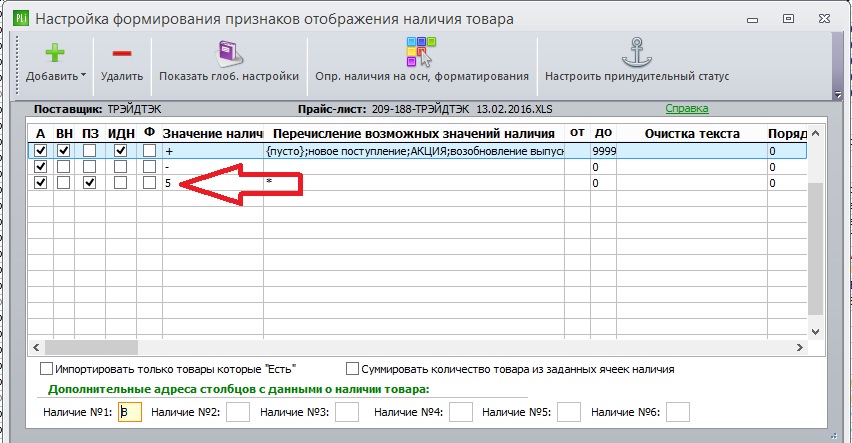Image resolution: width=852 pixels, height=443 pixels.
Task: Toggle the А checkbox in the '5' row
Action: tap(41, 183)
